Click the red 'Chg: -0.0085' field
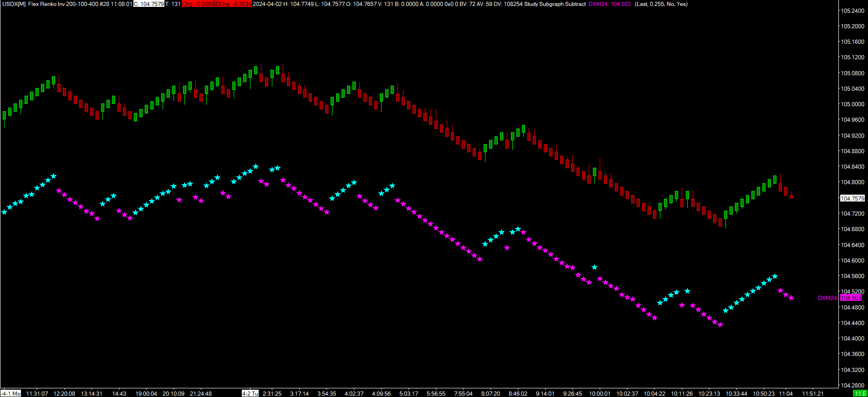The width and height of the screenshot is (868, 397). click(x=198, y=4)
